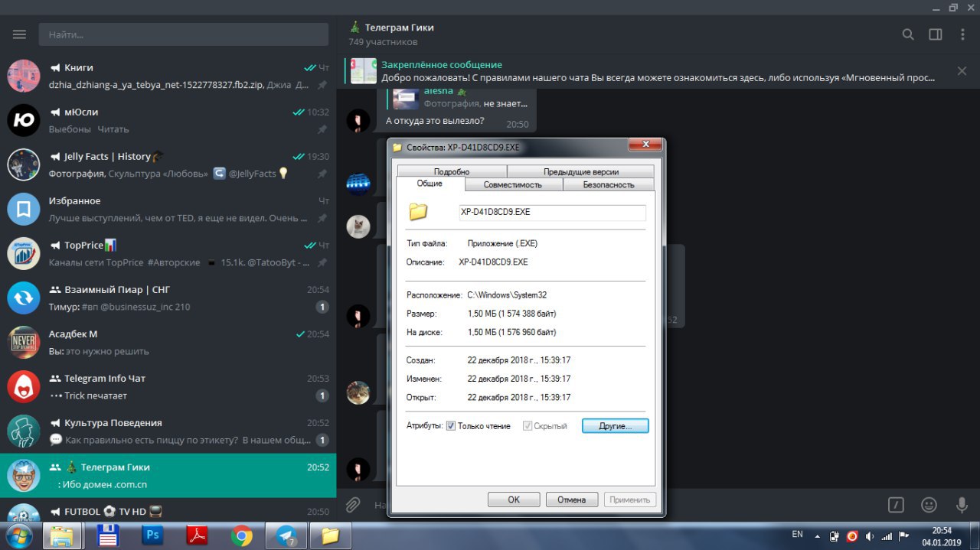This screenshot has height=550, width=980.
Task: Open Telegram hamburger menu
Action: pos(19,34)
